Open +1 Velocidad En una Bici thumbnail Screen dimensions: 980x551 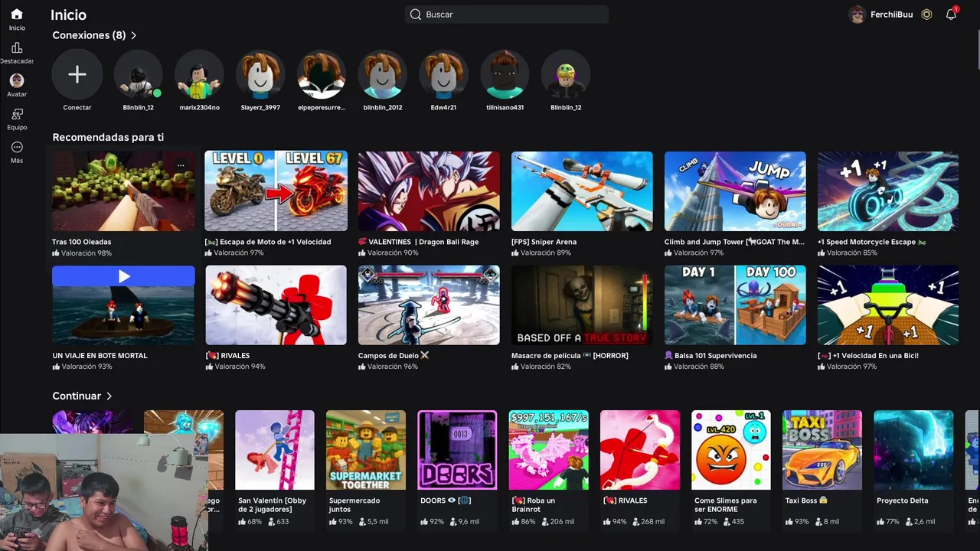(888, 305)
